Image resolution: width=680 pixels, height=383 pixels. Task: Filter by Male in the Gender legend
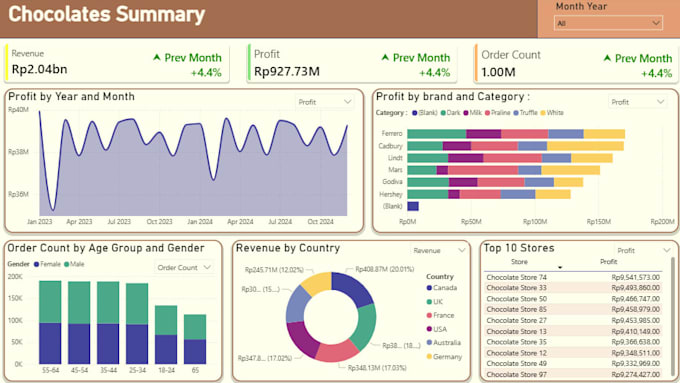click(74, 264)
